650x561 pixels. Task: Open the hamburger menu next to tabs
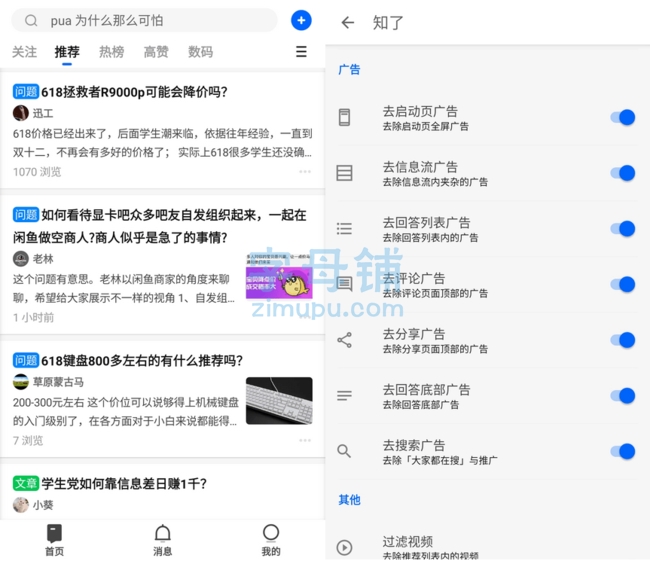click(301, 51)
